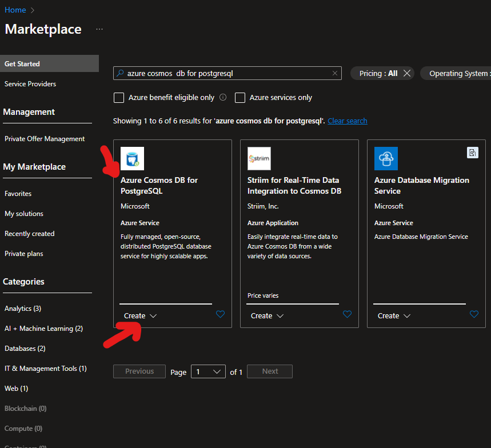Click into the marketplace search field

[227, 73]
